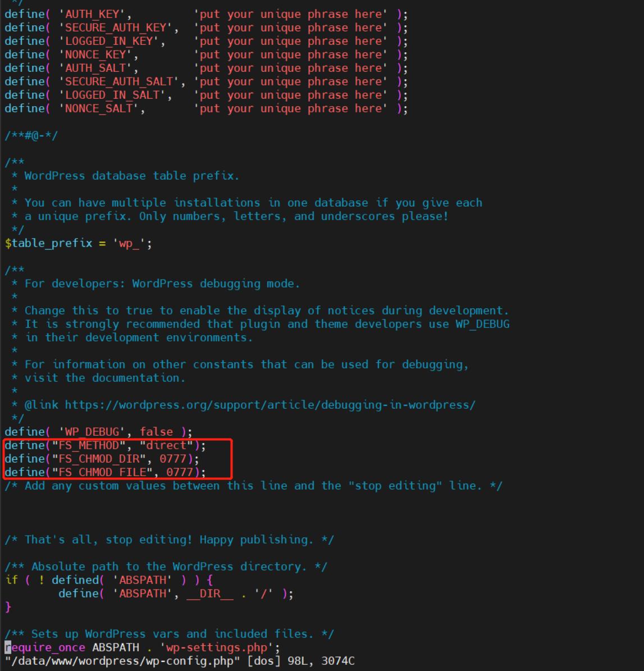Click the "direct" string value

166,445
